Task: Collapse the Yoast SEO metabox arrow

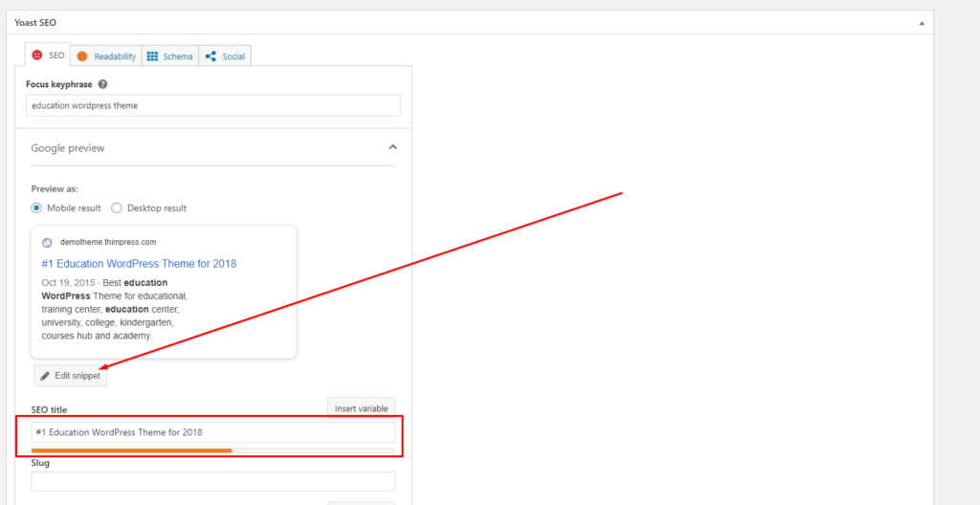Action: [x=922, y=23]
